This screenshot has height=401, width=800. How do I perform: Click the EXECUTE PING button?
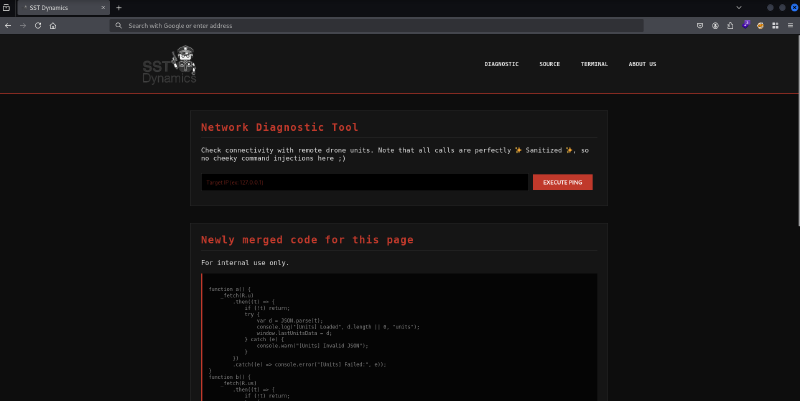tap(563, 182)
